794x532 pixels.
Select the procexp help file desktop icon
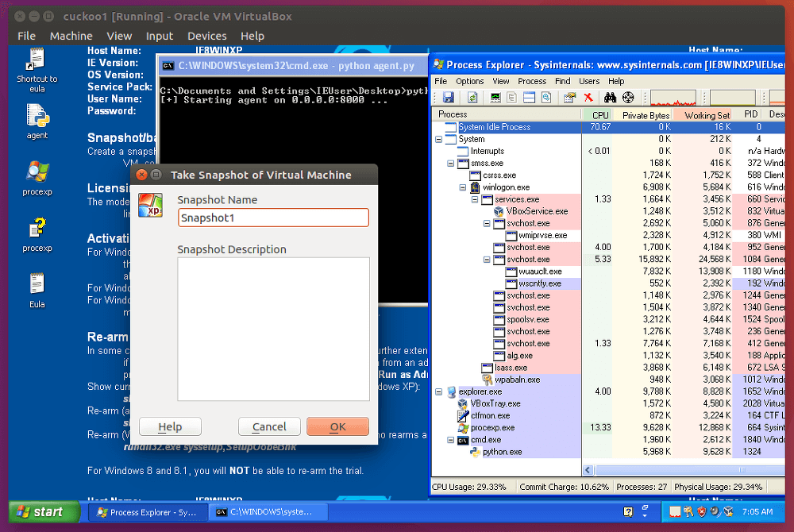click(x=37, y=234)
